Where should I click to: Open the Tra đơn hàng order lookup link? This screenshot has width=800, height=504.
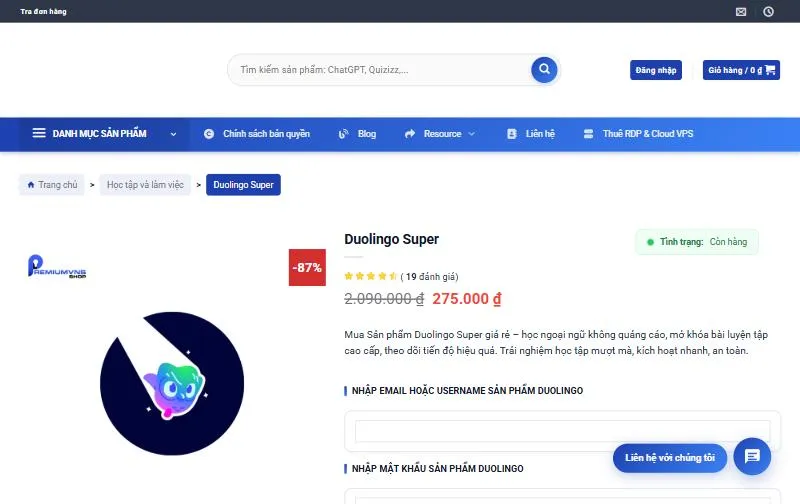pos(43,11)
